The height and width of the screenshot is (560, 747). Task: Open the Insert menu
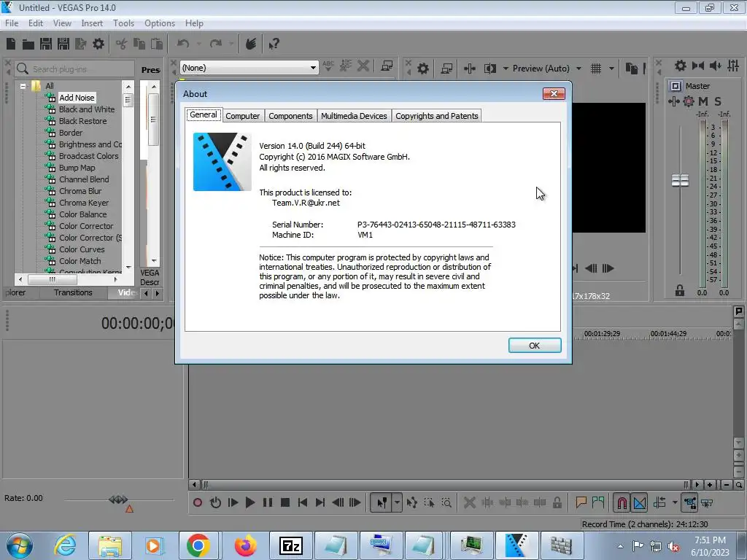click(x=92, y=23)
